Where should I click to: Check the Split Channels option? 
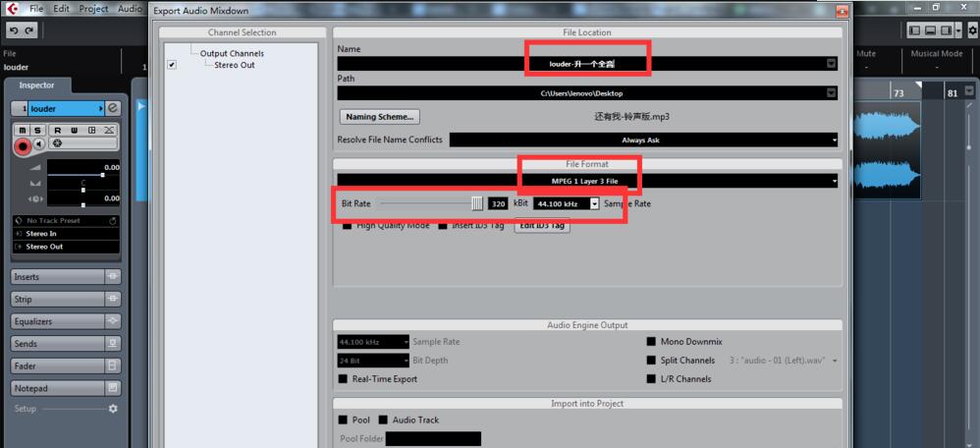pos(651,361)
